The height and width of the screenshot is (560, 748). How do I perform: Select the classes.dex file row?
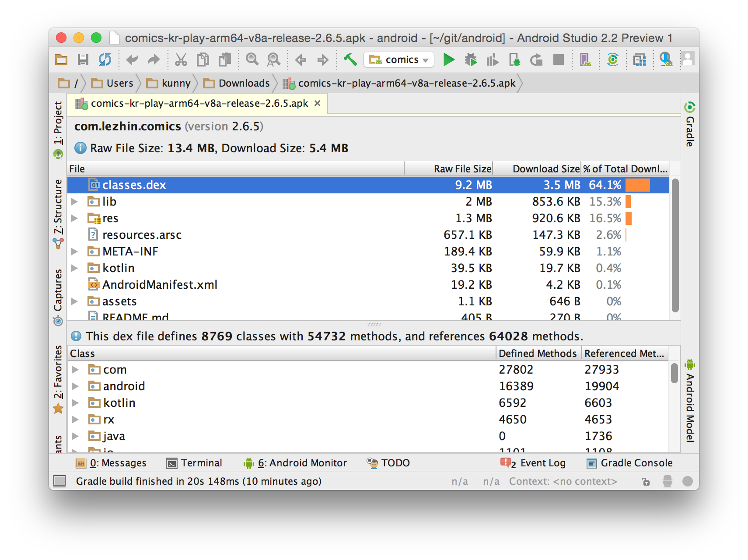pyautogui.click(x=368, y=185)
